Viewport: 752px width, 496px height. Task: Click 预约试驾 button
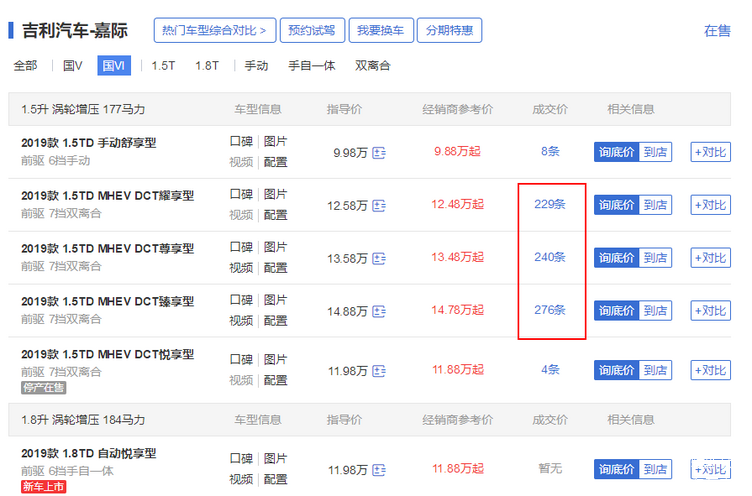(312, 30)
